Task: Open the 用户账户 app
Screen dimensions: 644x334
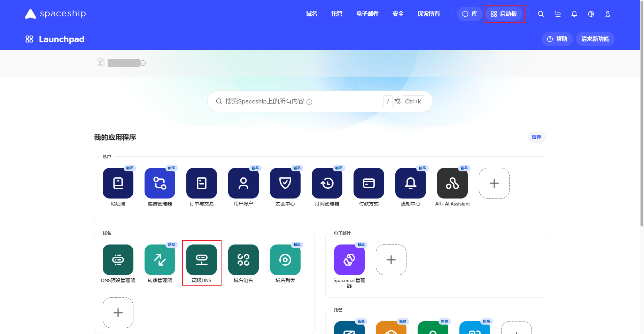Action: [x=243, y=183]
